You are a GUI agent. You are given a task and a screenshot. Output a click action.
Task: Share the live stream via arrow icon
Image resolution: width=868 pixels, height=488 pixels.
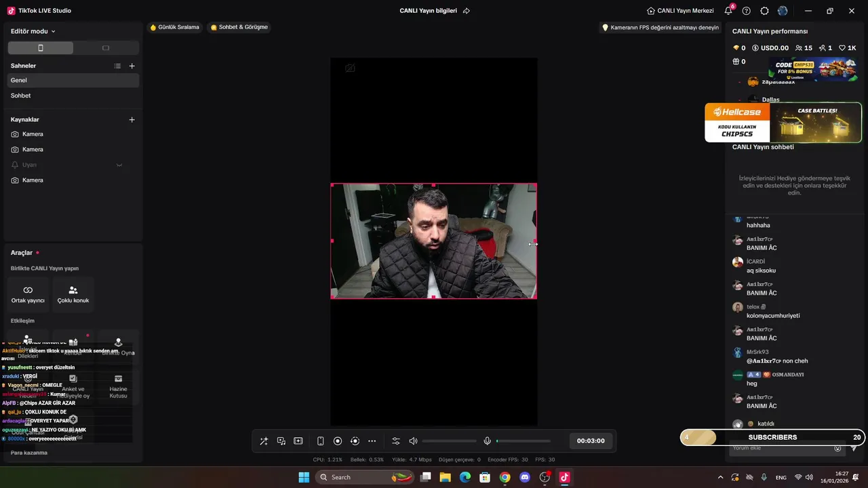pos(466,11)
